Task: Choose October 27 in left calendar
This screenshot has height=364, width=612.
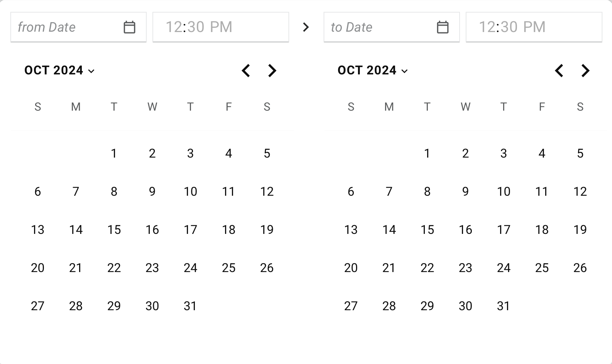Action: pos(37,306)
